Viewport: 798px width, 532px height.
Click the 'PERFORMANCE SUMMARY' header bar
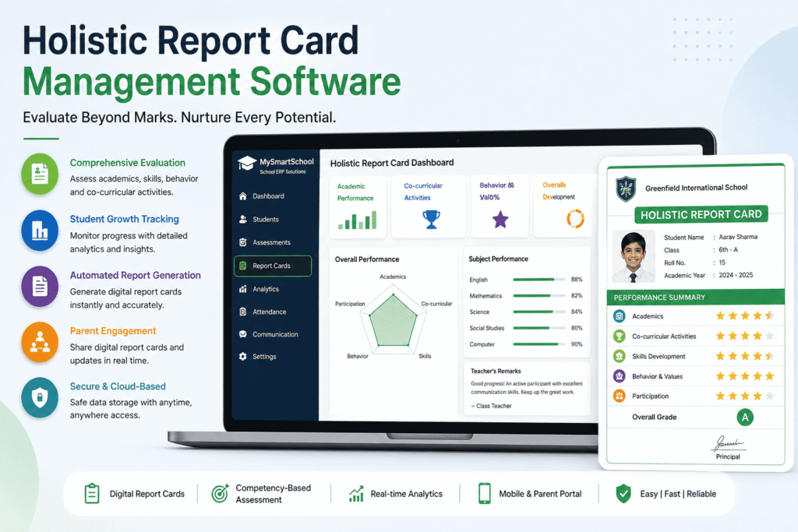click(x=696, y=297)
